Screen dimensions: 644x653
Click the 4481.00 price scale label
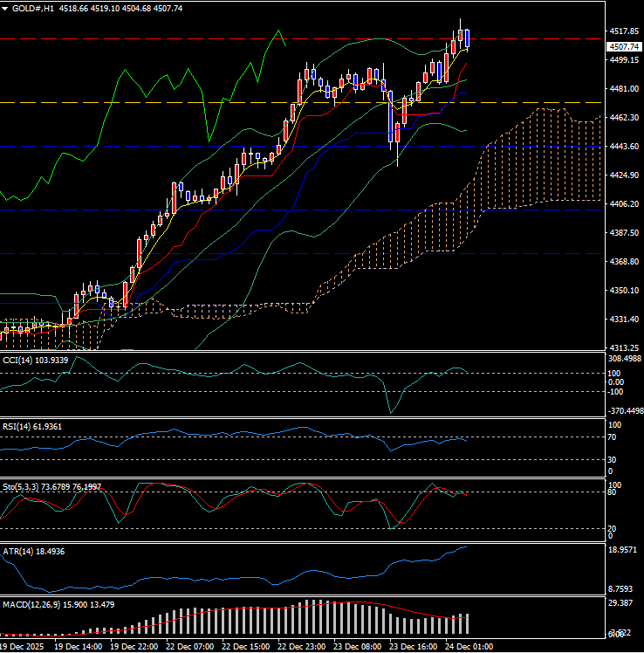pos(623,89)
